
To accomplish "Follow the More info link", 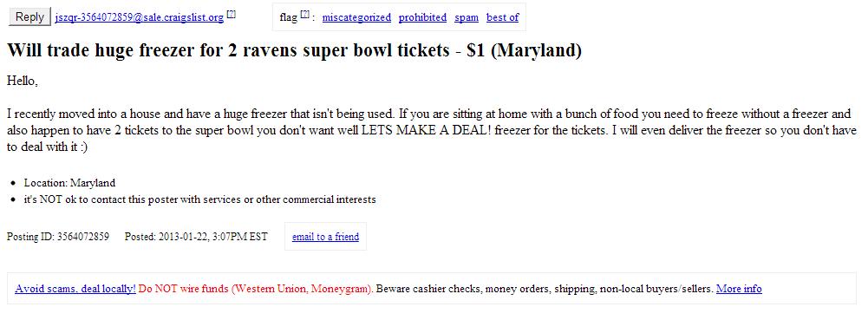I will click(739, 289).
